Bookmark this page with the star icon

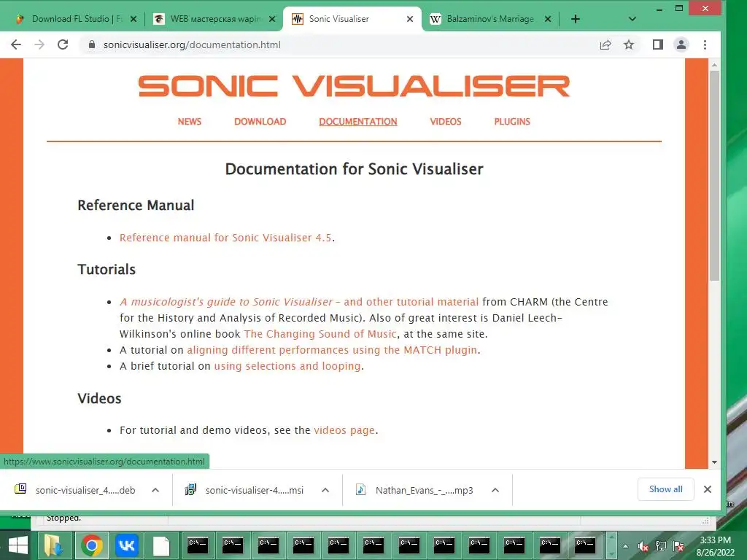(629, 44)
